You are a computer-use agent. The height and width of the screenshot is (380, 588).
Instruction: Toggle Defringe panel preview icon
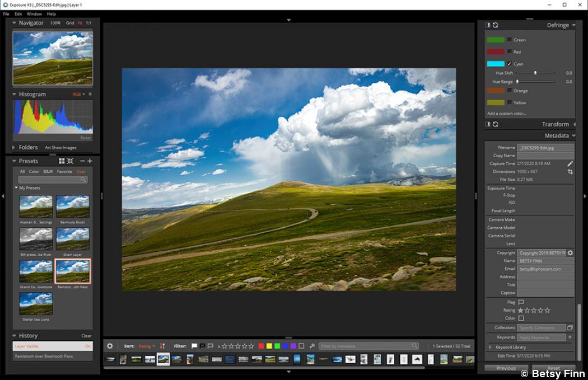[x=488, y=25]
